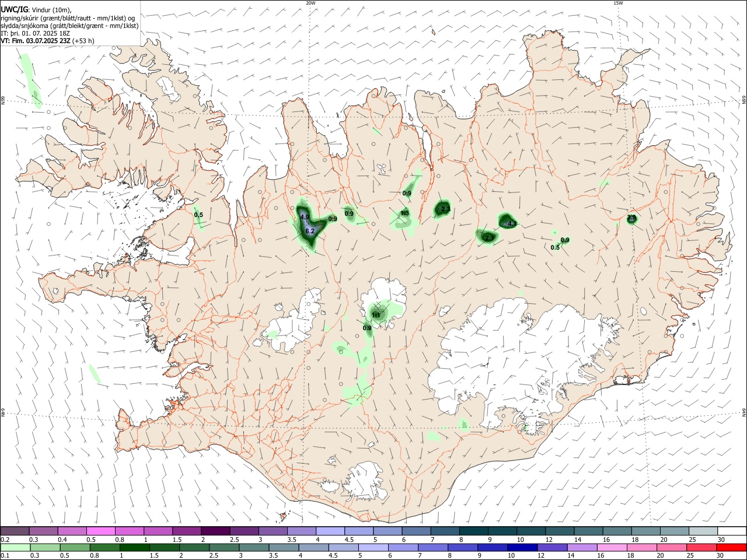Select the red swatch above 30 in rain legend

pos(732,547)
